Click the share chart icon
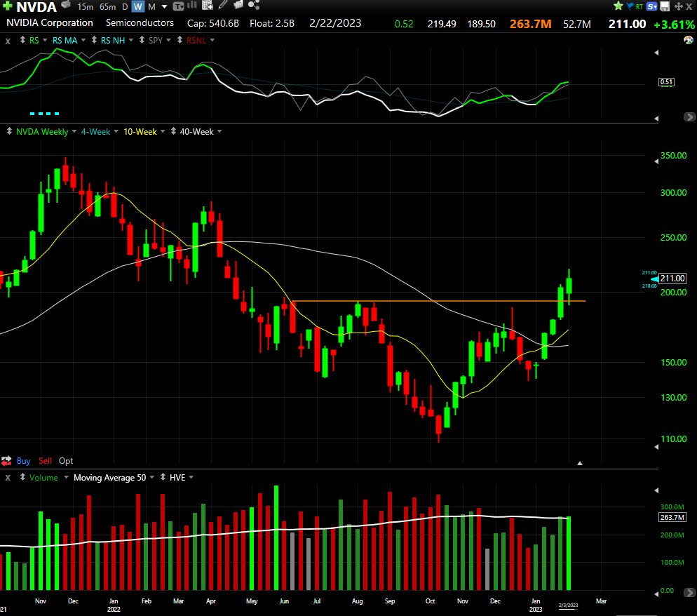697x616 pixels. tap(254, 6)
